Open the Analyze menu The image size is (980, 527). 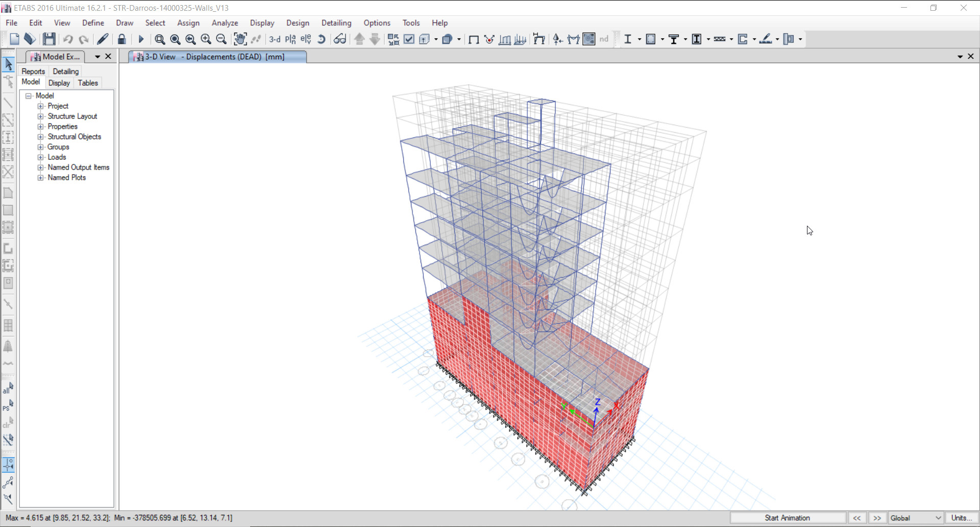pyautogui.click(x=225, y=23)
